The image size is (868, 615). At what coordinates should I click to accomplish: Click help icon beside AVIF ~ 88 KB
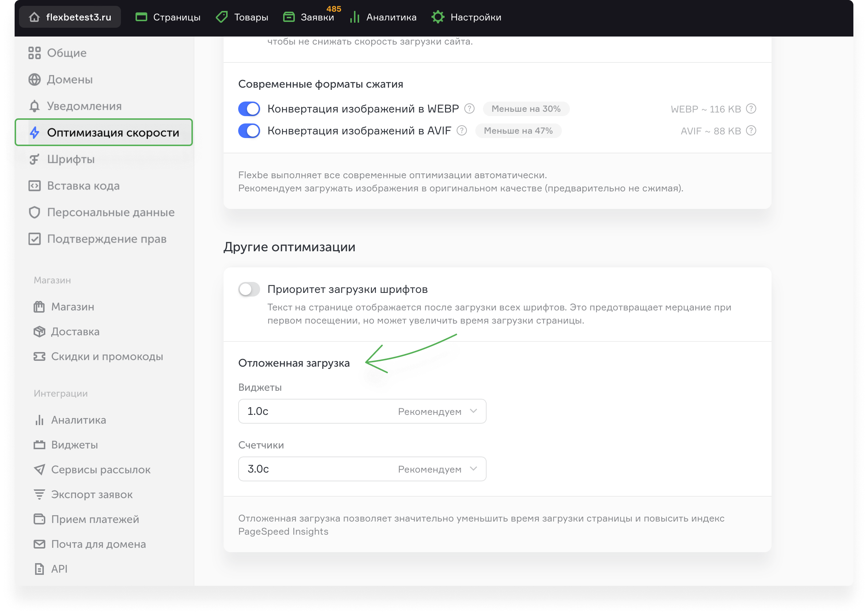pyautogui.click(x=751, y=131)
